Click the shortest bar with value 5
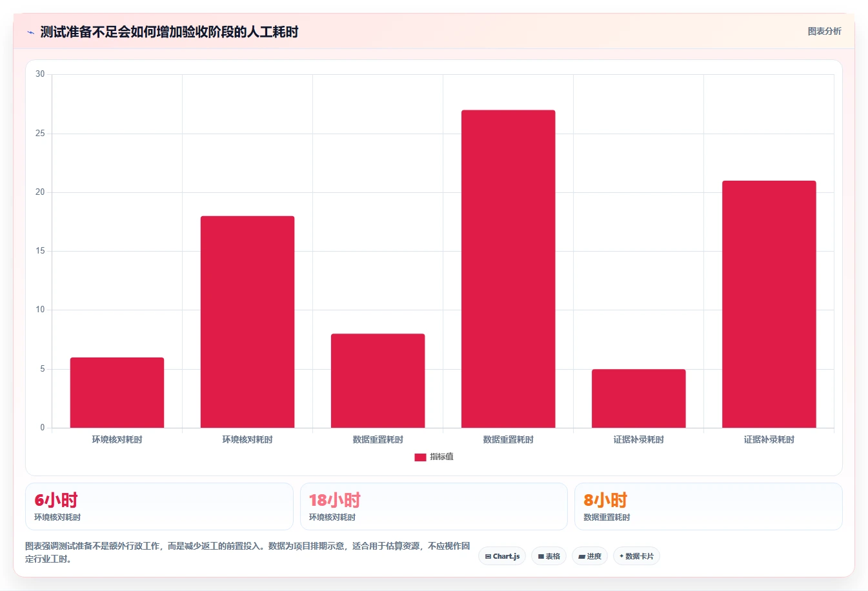 pos(639,399)
